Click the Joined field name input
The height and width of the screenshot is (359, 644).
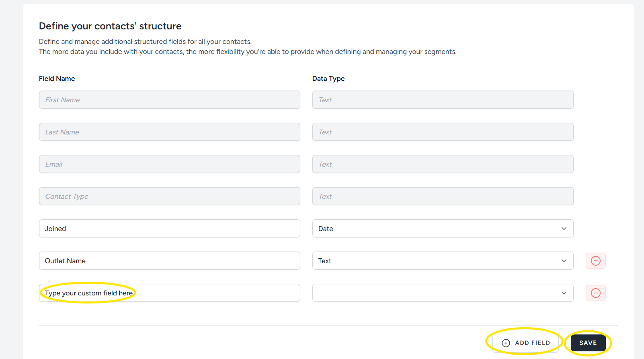pos(169,229)
